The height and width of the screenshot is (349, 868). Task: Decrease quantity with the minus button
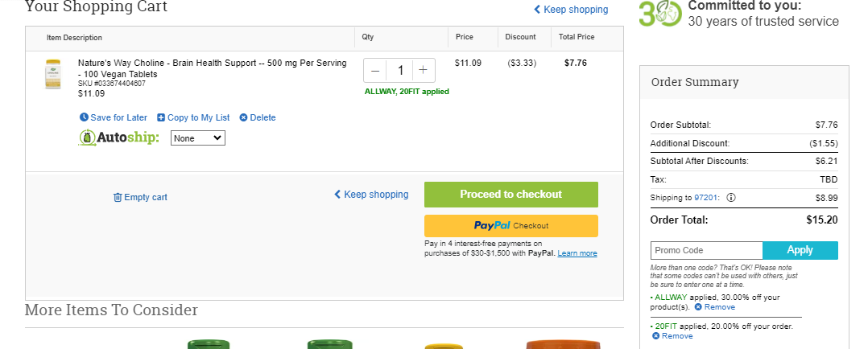click(375, 70)
